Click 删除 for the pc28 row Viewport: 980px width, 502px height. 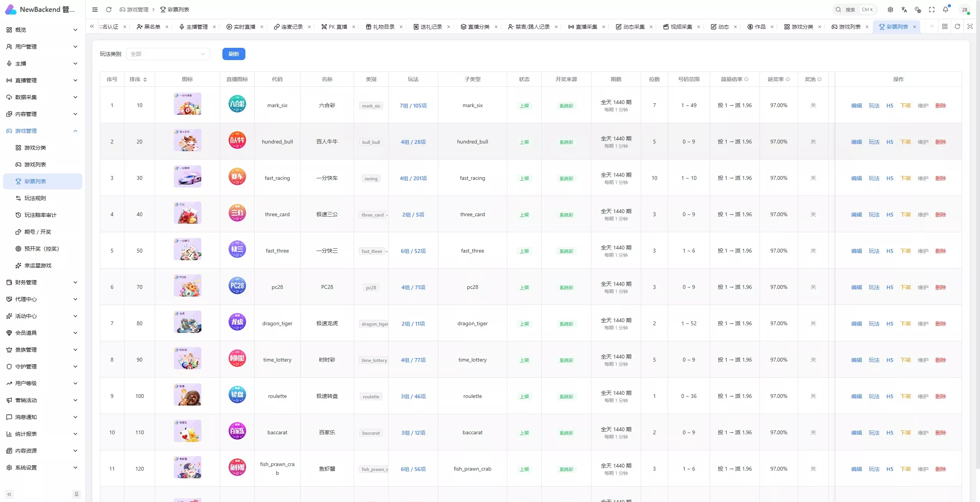[x=941, y=287]
